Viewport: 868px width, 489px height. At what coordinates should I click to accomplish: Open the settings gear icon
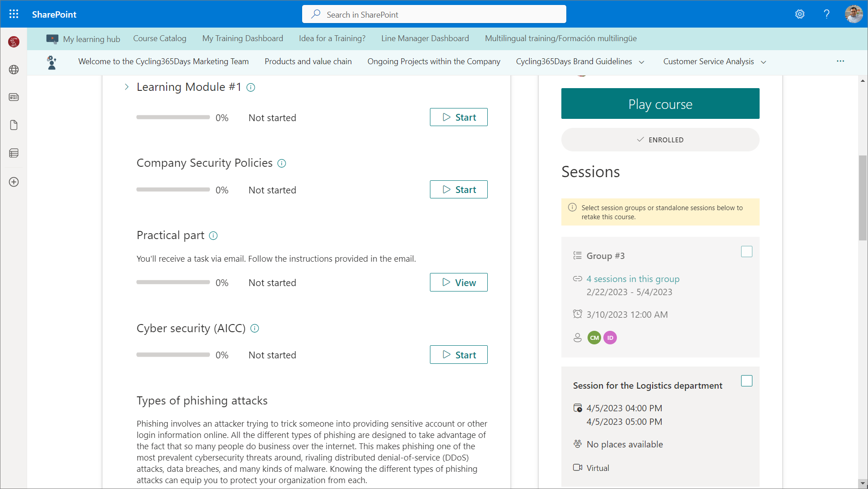click(x=800, y=14)
